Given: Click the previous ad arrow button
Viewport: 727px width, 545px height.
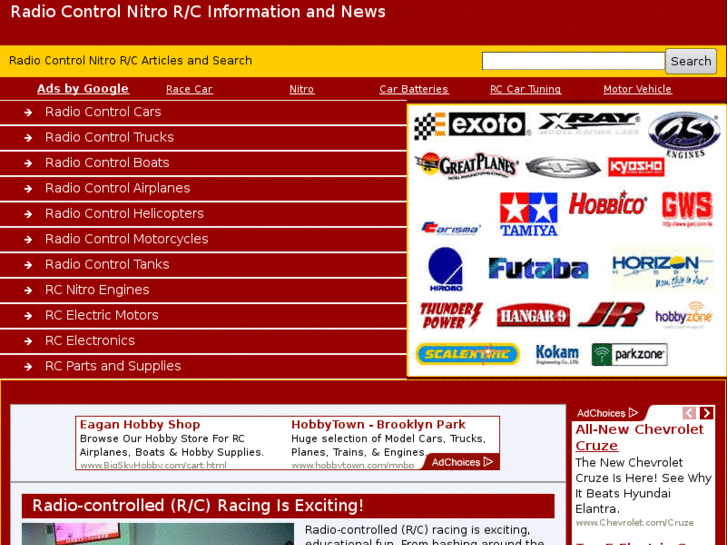Looking at the screenshot, I should 689,413.
